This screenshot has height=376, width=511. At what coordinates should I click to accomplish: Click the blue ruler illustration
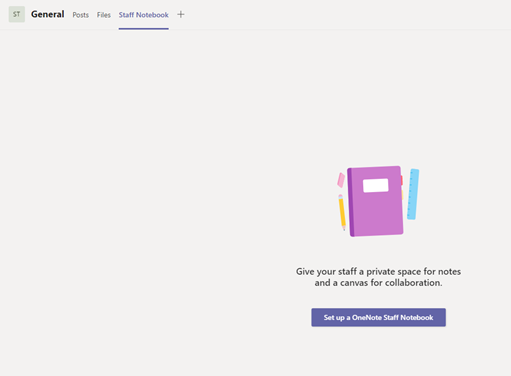pos(413,194)
